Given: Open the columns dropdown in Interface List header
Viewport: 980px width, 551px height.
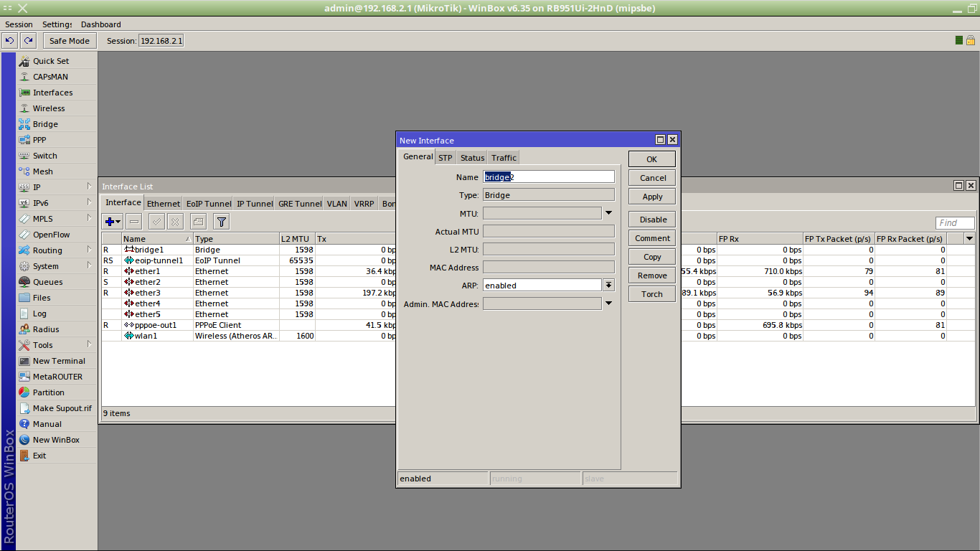Looking at the screenshot, I should click(x=970, y=239).
